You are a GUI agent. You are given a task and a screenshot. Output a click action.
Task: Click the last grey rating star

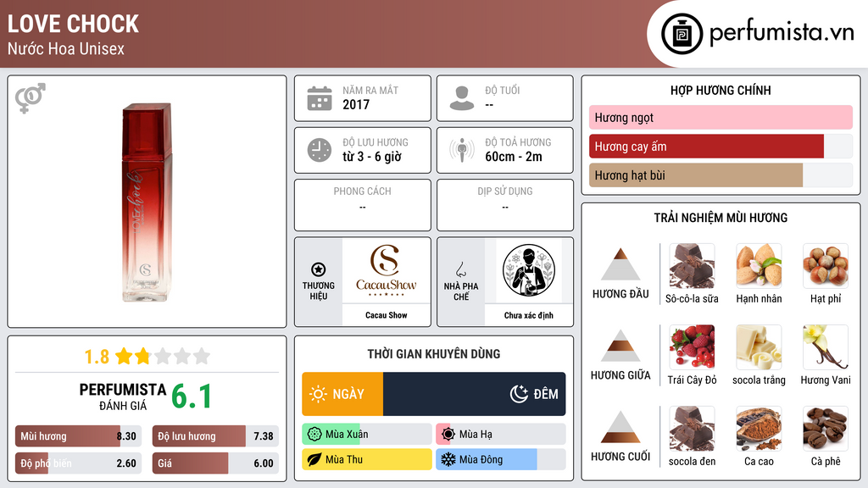pyautogui.click(x=202, y=356)
